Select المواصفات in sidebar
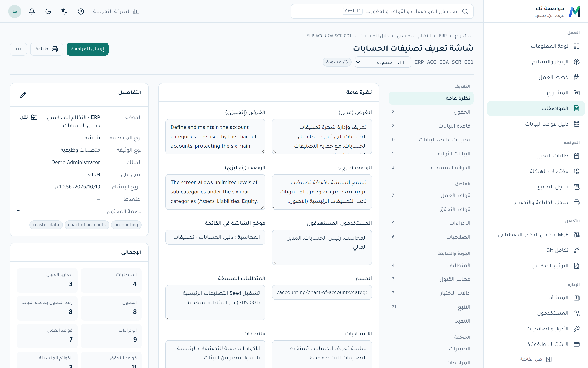This screenshot has height=368, width=588. (x=536, y=108)
